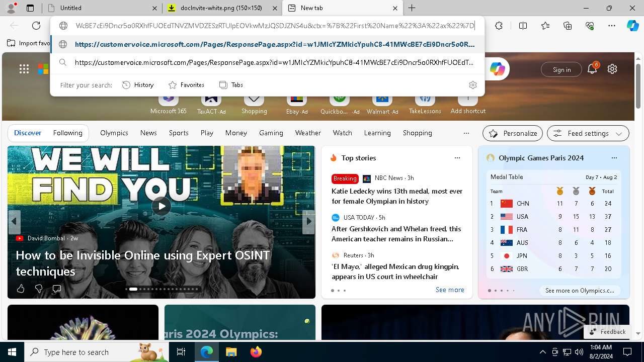
Task: Open See more on Olympics link
Action: point(580,290)
